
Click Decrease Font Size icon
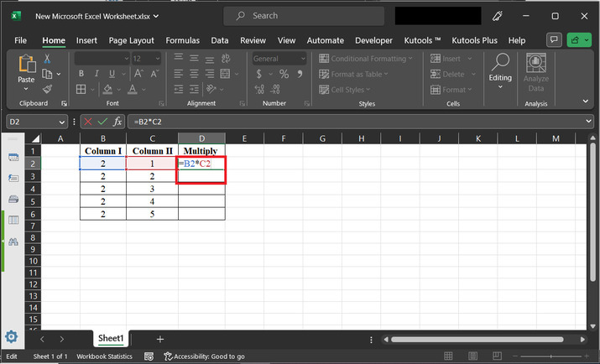[154, 74]
